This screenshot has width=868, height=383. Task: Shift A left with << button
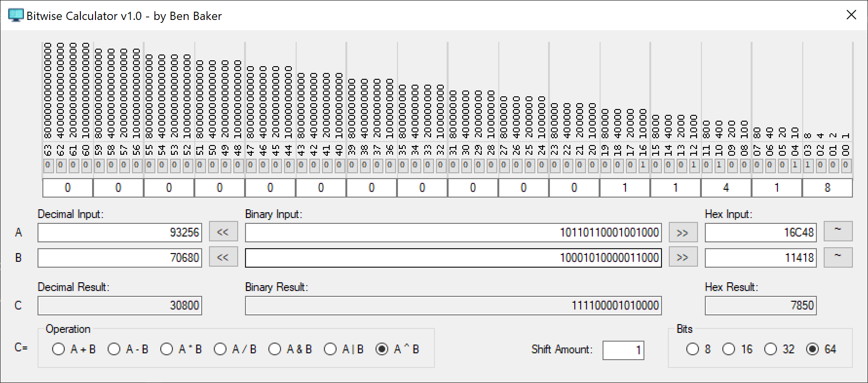pyautogui.click(x=224, y=232)
